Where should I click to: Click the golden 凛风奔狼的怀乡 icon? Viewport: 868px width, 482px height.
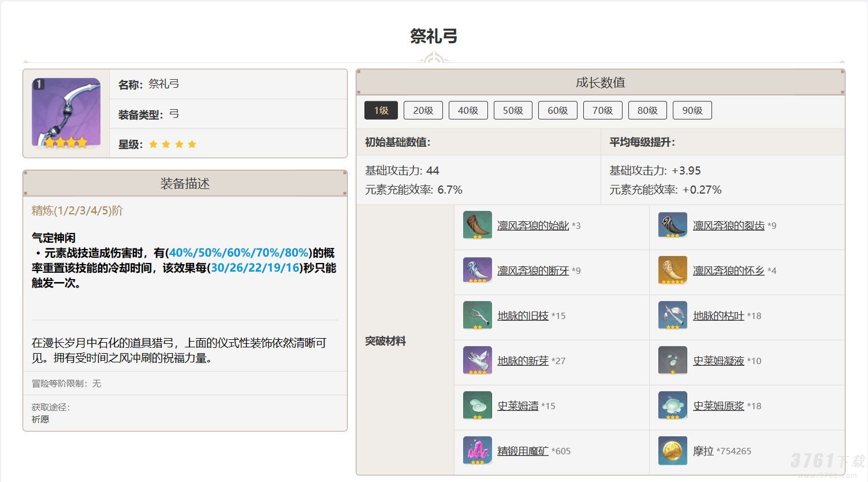click(672, 270)
